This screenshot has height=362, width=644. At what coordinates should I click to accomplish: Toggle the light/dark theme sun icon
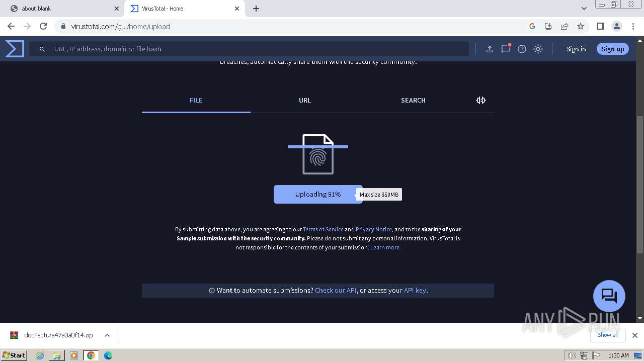click(538, 49)
